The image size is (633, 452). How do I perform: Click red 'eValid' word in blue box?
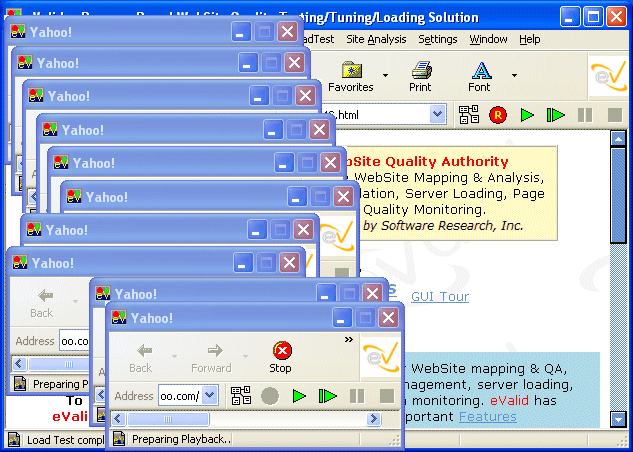pos(509,400)
